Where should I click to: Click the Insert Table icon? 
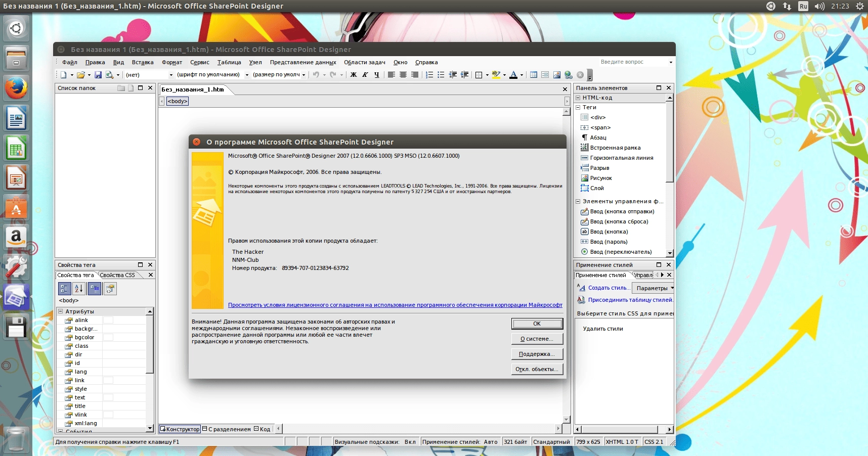(x=534, y=75)
